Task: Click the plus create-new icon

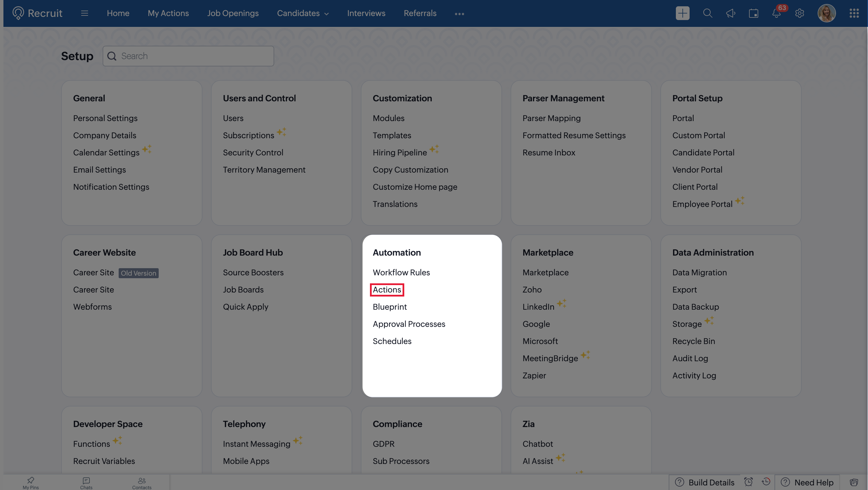Action: (x=682, y=13)
